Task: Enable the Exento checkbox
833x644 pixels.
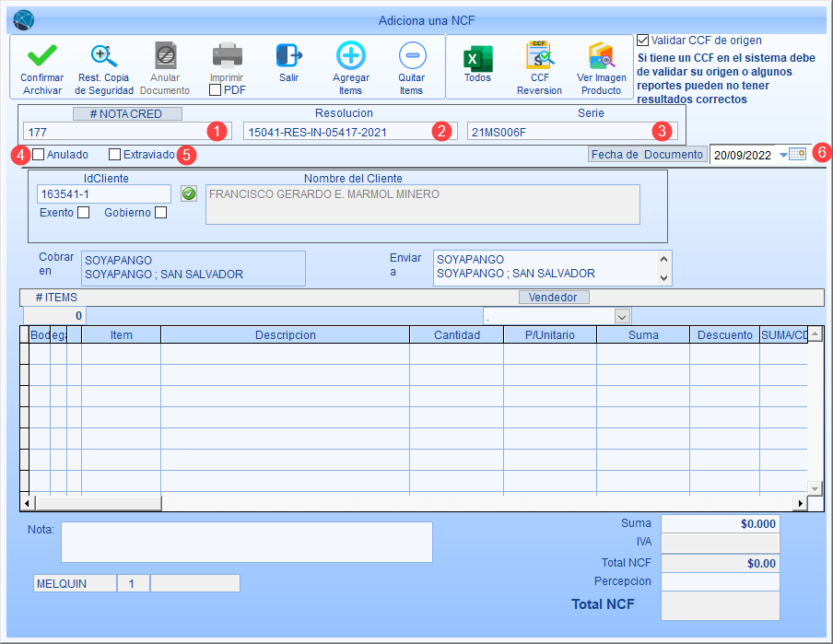Action: tap(84, 213)
